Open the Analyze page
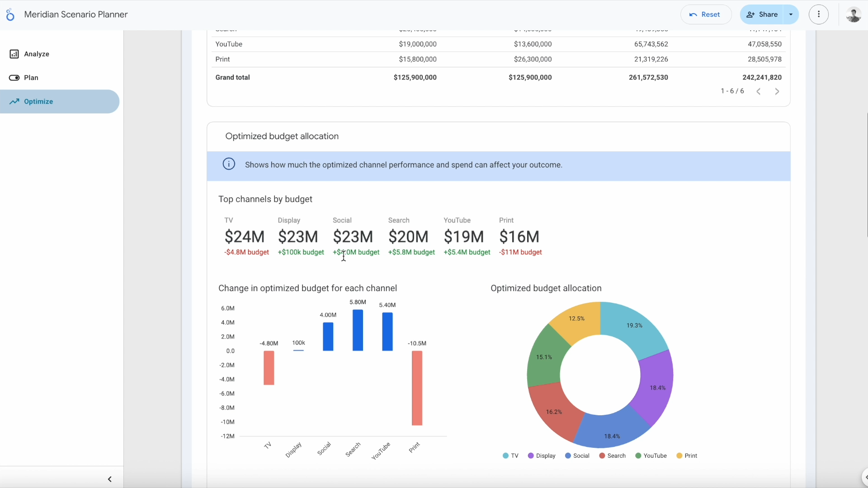Screen dimensions: 868x488 [x=36, y=54]
